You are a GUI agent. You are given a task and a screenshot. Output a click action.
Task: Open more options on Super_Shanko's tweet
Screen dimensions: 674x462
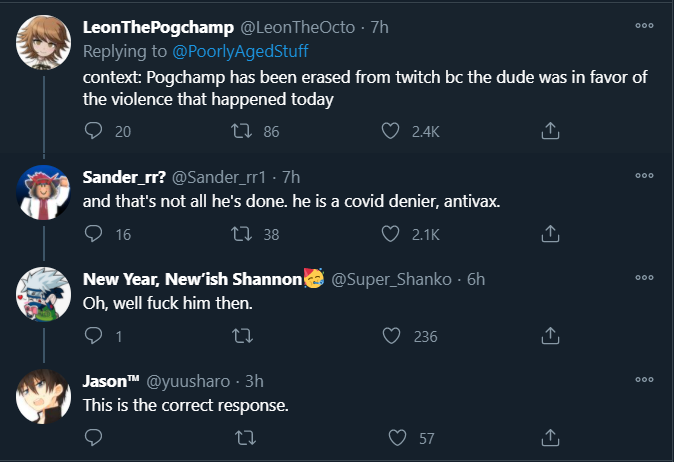(x=644, y=278)
